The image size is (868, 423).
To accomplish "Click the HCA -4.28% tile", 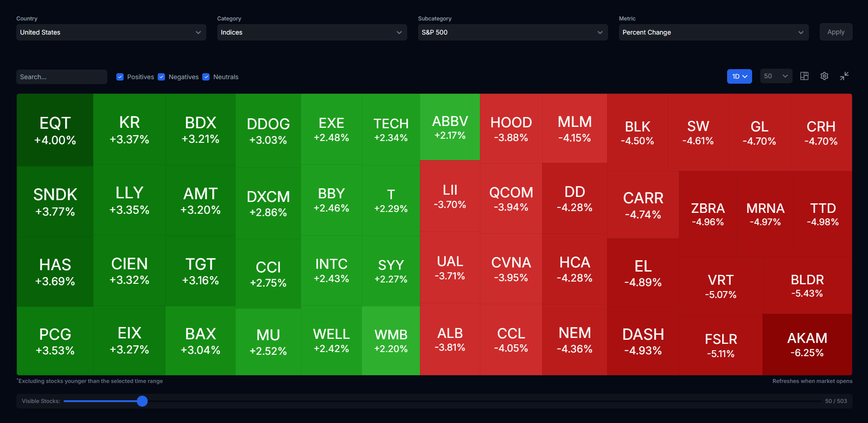I will tap(574, 269).
